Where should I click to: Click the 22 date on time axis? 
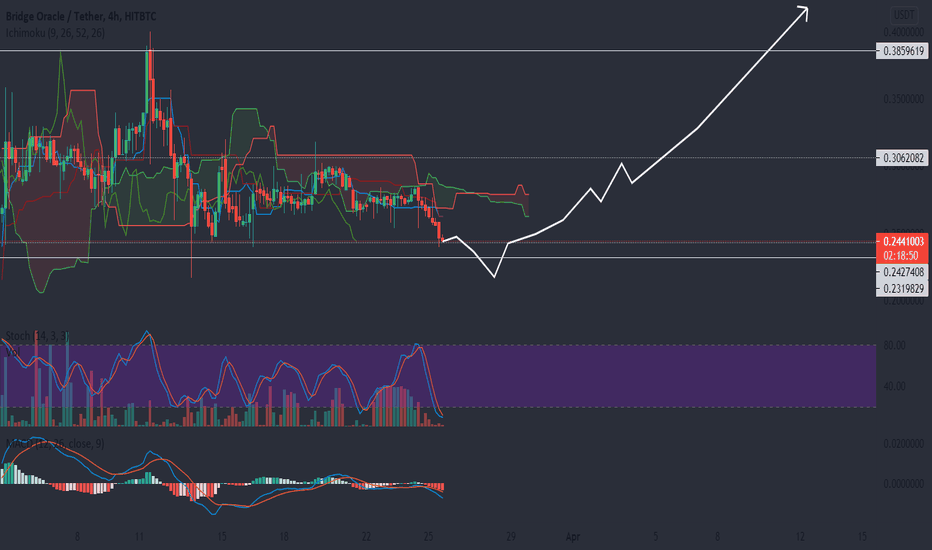click(366, 537)
